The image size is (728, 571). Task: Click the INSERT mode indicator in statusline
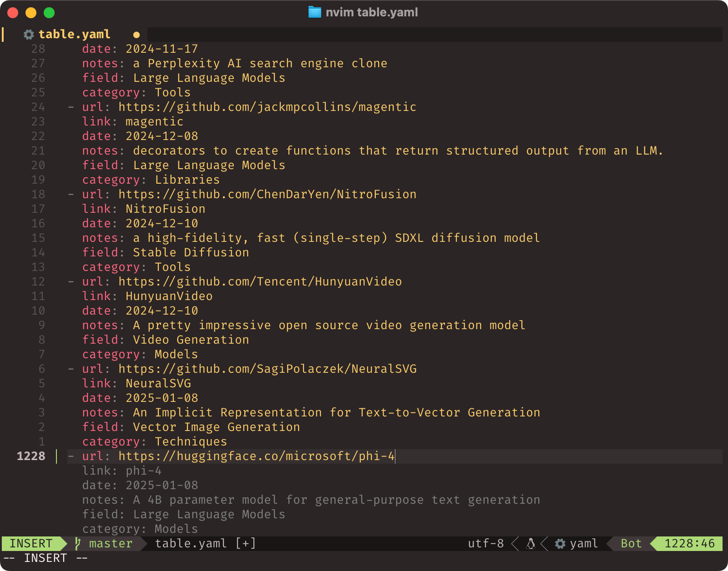pyautogui.click(x=31, y=543)
